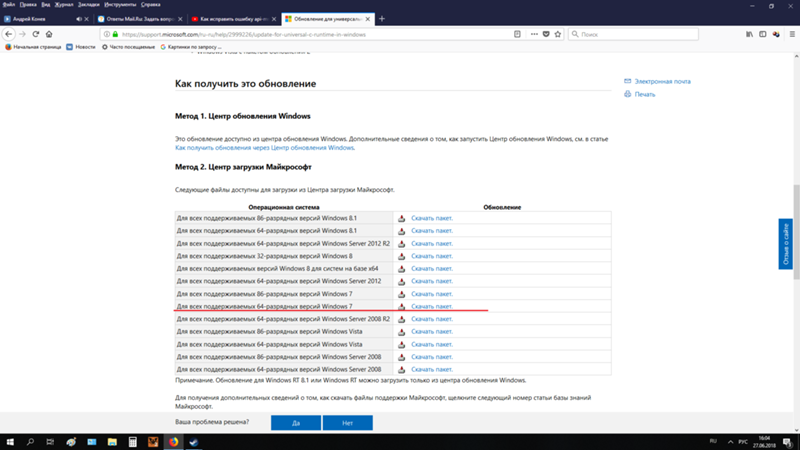This screenshot has height=450, width=800.
Task: Click the taskbar clock showing 16:04
Action: click(764, 442)
